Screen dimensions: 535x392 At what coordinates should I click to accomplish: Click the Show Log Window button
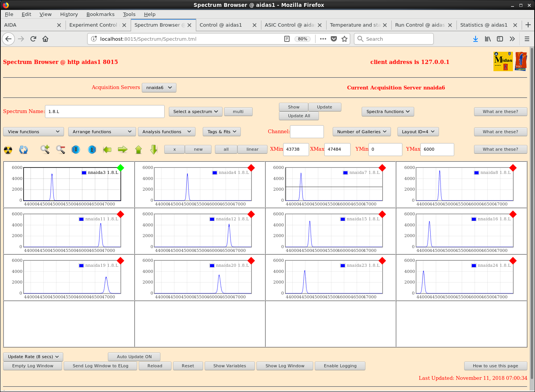coord(285,366)
